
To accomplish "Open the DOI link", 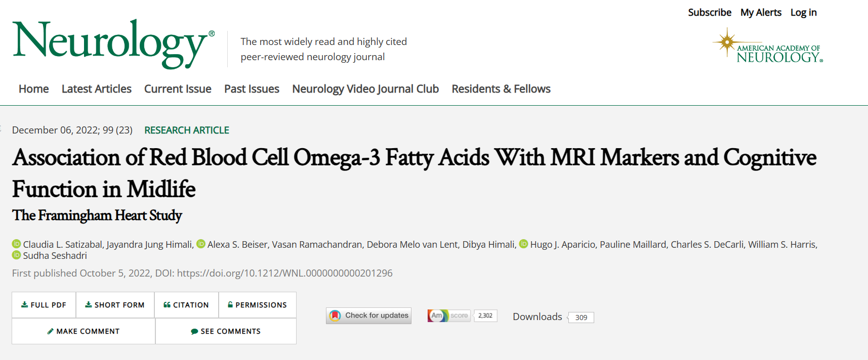I will pos(284,273).
